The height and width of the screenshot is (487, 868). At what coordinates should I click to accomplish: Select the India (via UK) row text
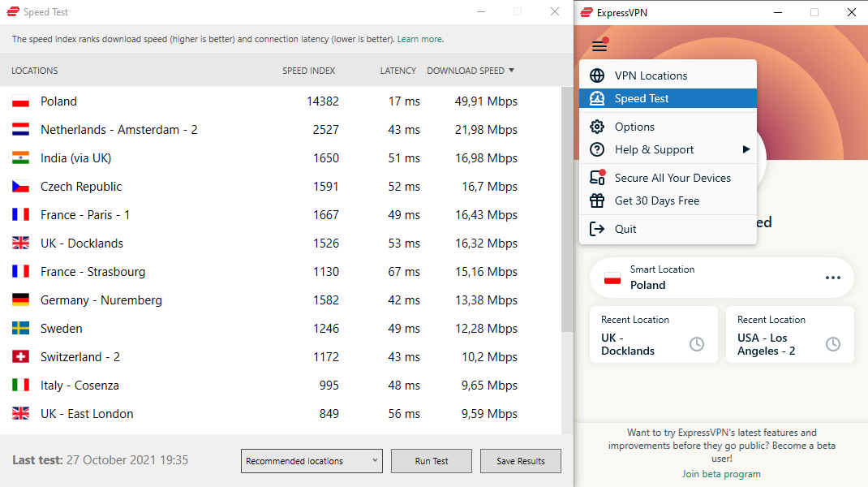tap(75, 158)
